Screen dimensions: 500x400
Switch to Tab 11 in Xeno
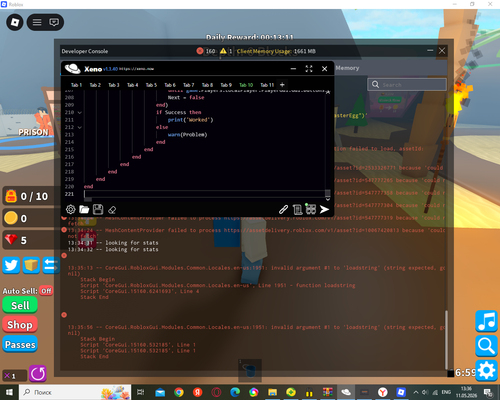pos(267,85)
